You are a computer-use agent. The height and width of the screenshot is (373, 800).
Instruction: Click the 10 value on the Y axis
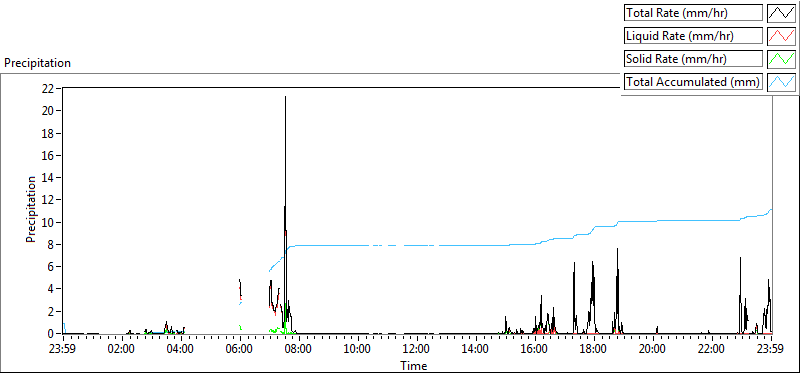coord(49,222)
